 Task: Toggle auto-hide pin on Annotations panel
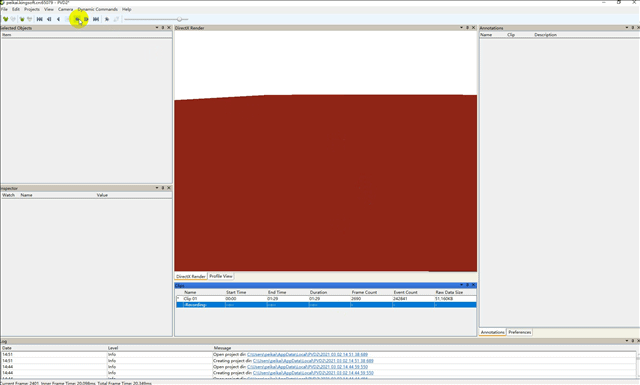(633, 28)
